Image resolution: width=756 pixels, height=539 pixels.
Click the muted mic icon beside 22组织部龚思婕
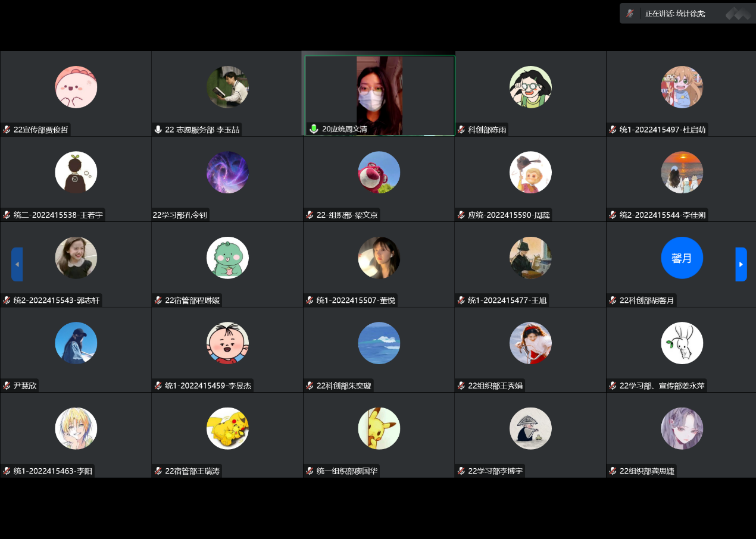pos(613,471)
